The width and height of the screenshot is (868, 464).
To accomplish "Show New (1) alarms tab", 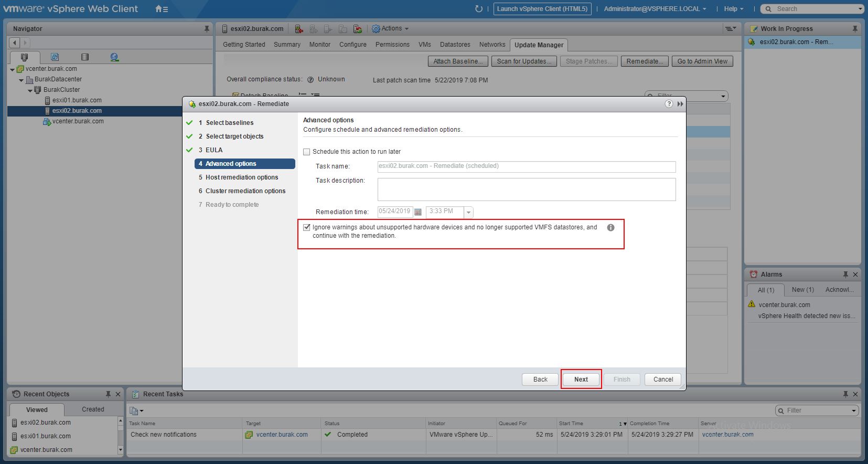I will 802,290.
